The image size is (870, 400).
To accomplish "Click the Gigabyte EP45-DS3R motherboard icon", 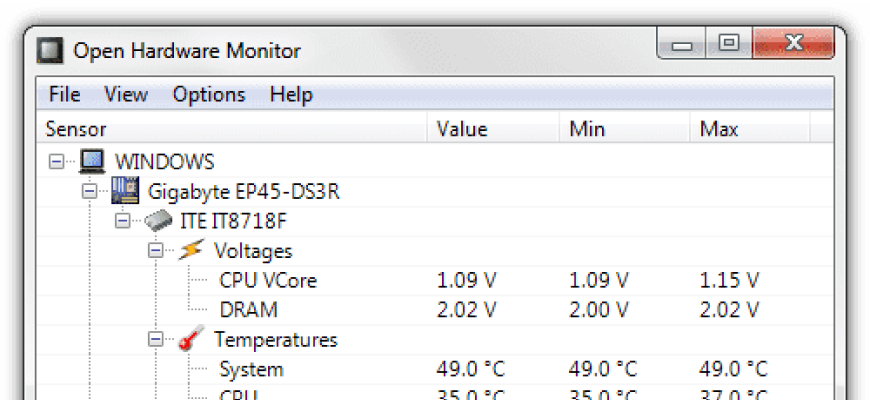I will (125, 191).
